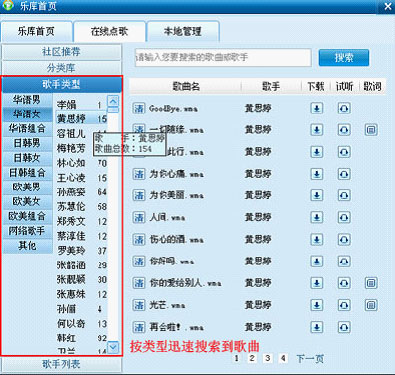Viewport: 395px width, 375px height.
Task: Preview listen to 人间.wma
Action: (344, 217)
